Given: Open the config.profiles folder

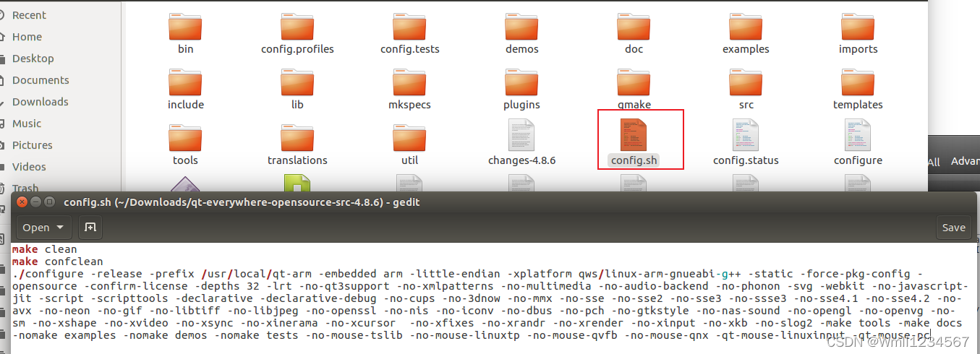Looking at the screenshot, I should coord(297,33).
